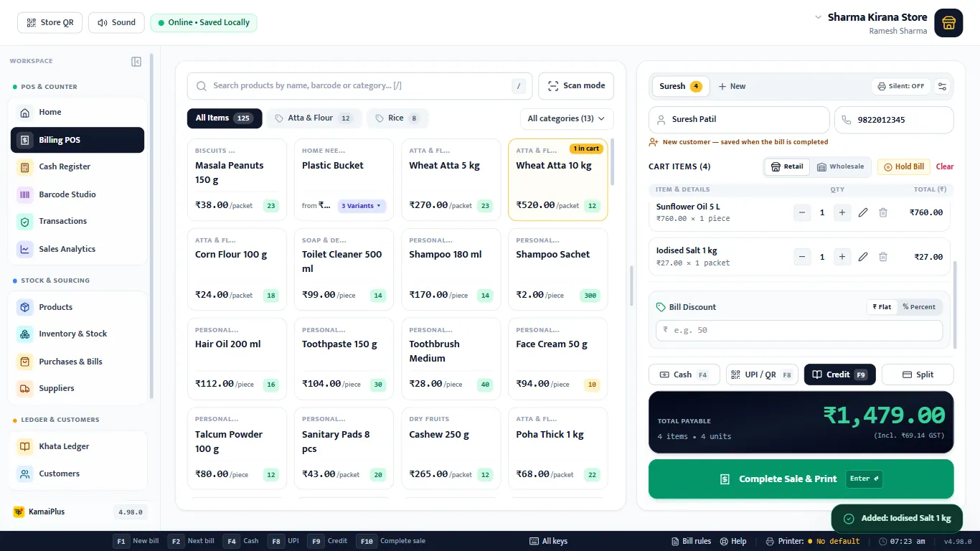Expand Sharma Kirana Store chevron

click(818, 17)
